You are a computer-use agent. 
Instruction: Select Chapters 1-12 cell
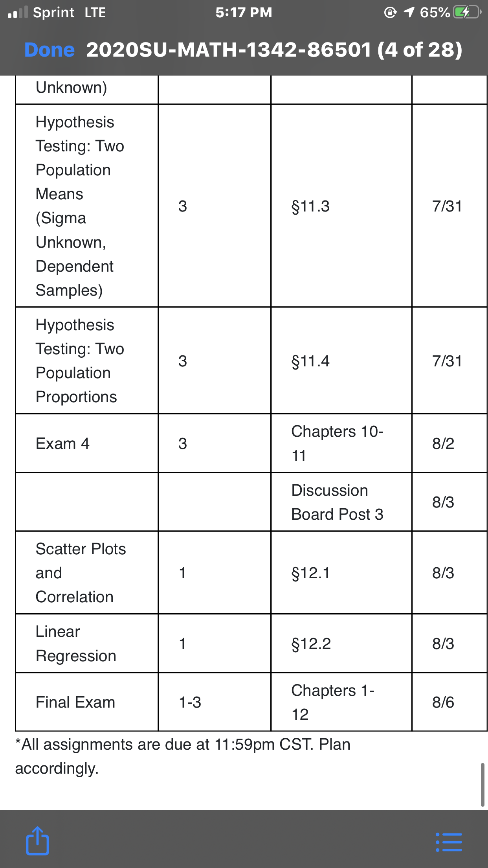pyautogui.click(x=341, y=702)
